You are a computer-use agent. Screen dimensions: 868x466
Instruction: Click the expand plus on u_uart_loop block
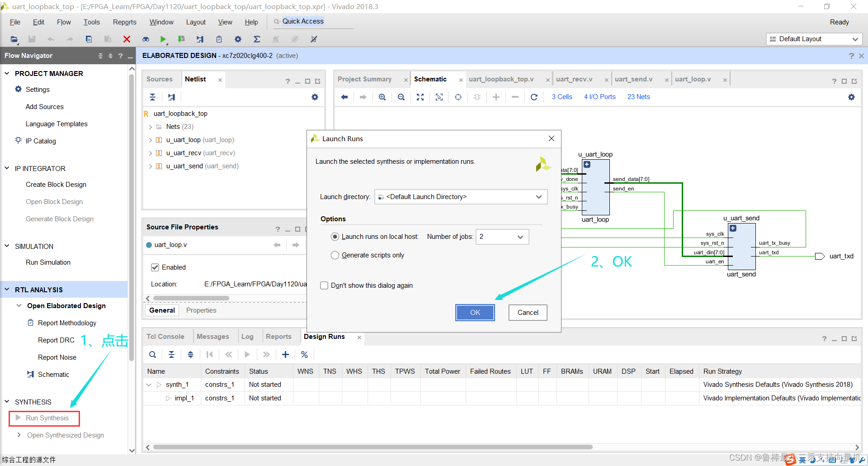tap(587, 164)
